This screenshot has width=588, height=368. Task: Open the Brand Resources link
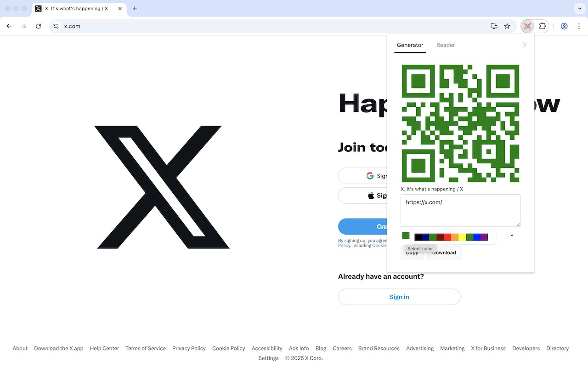(379, 348)
